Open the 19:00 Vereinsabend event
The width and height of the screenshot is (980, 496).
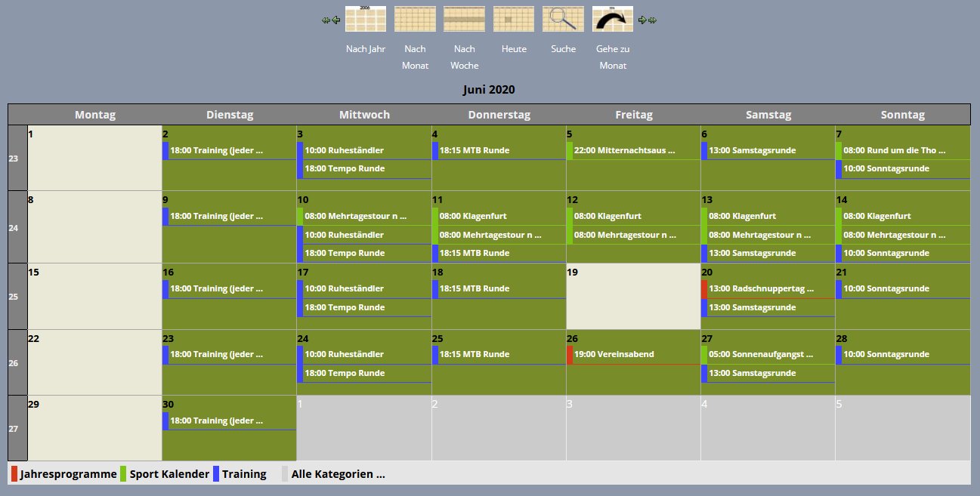point(614,354)
